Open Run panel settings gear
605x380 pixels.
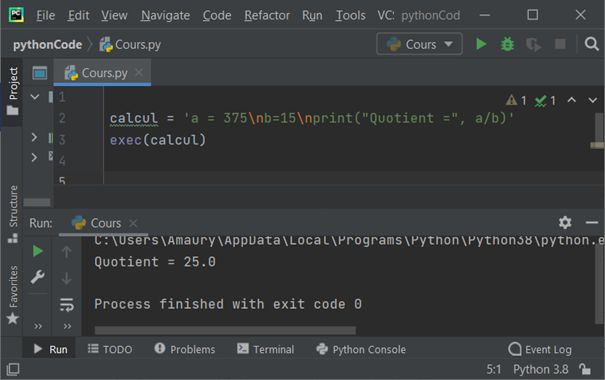(565, 223)
